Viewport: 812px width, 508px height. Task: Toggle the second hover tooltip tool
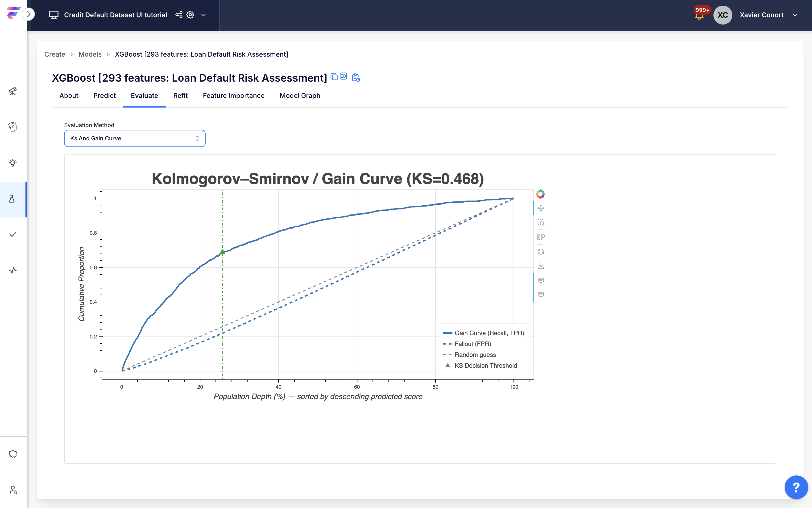click(541, 295)
